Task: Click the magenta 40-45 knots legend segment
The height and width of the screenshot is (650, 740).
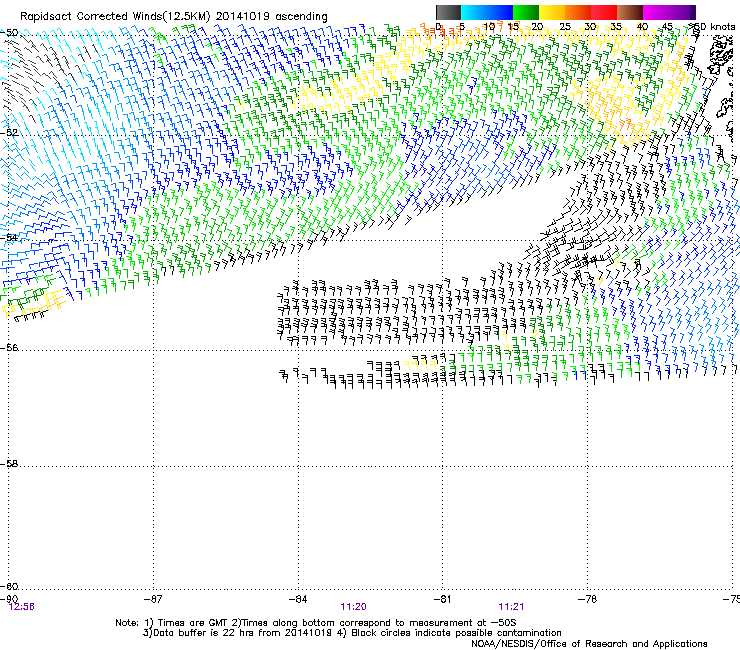Action: 656,12
